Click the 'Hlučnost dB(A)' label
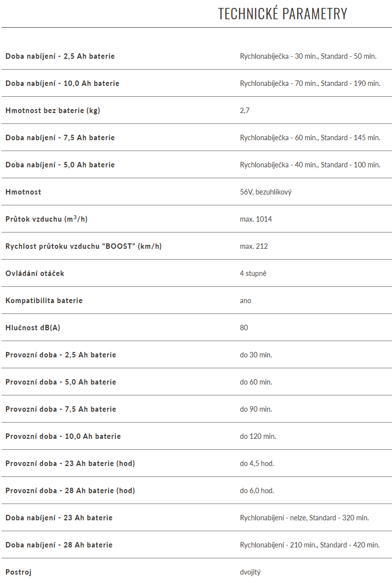 33,328
